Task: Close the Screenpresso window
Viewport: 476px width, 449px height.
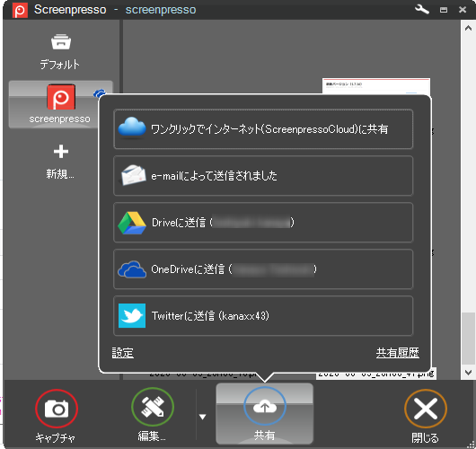Action: point(463,10)
